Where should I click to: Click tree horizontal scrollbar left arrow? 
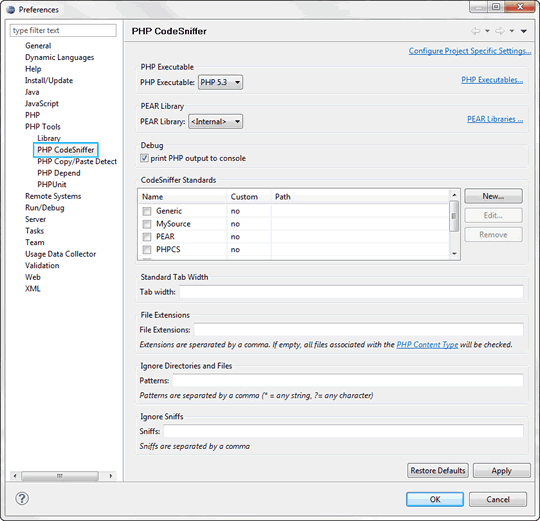point(15,476)
